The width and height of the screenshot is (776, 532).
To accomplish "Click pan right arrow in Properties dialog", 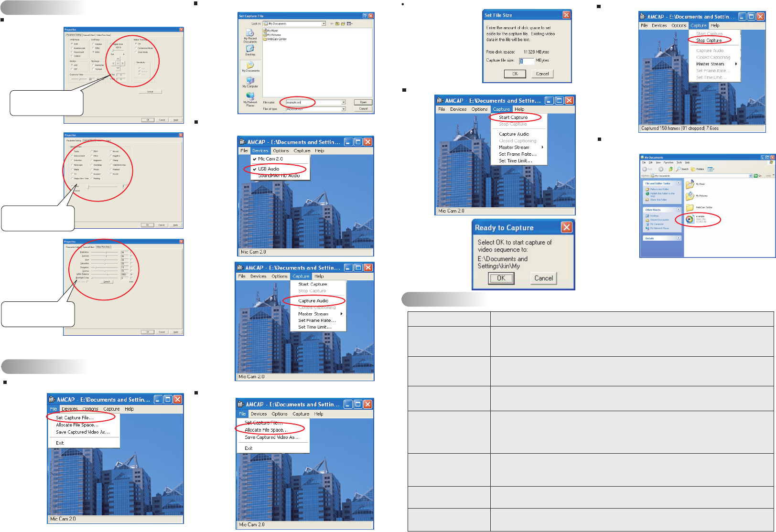I will 123,64.
